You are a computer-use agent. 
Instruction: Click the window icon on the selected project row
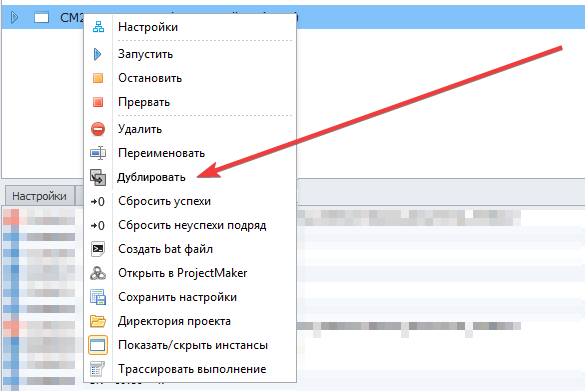point(41,17)
